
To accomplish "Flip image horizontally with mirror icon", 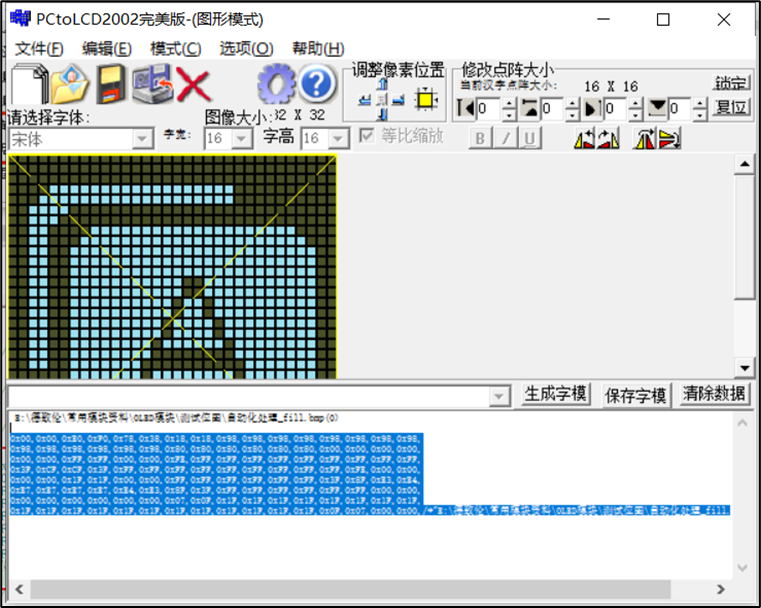I will 645,139.
